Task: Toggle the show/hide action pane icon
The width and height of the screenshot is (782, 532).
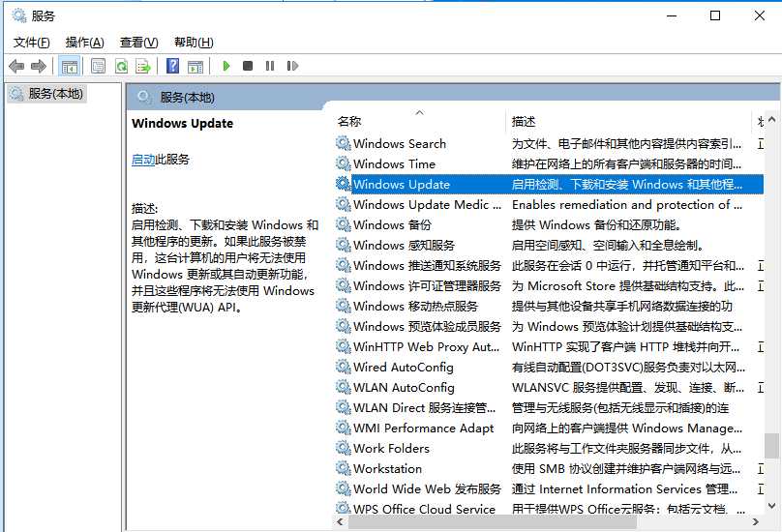Action: [x=195, y=66]
